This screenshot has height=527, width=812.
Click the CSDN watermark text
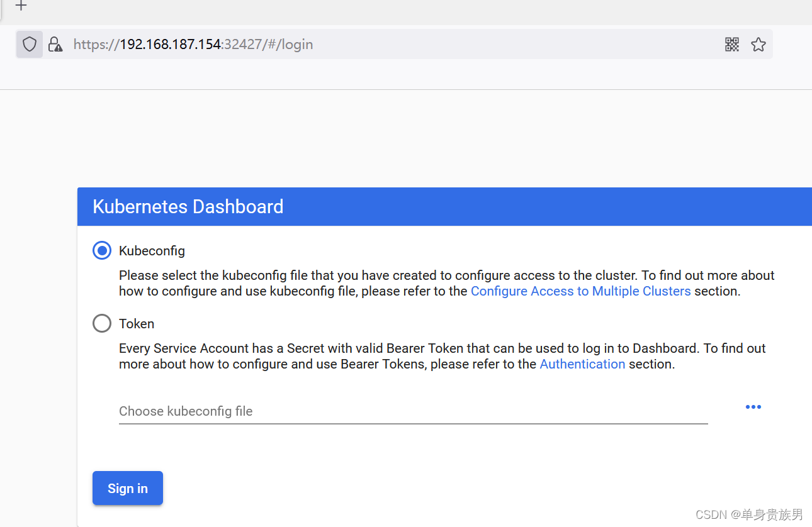coord(749,515)
